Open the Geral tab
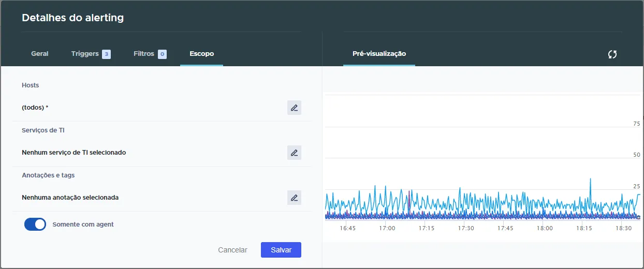 tap(40, 54)
